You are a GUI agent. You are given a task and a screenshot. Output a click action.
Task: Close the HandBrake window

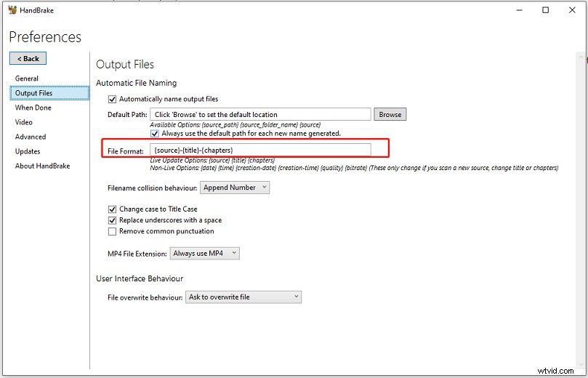tap(572, 10)
